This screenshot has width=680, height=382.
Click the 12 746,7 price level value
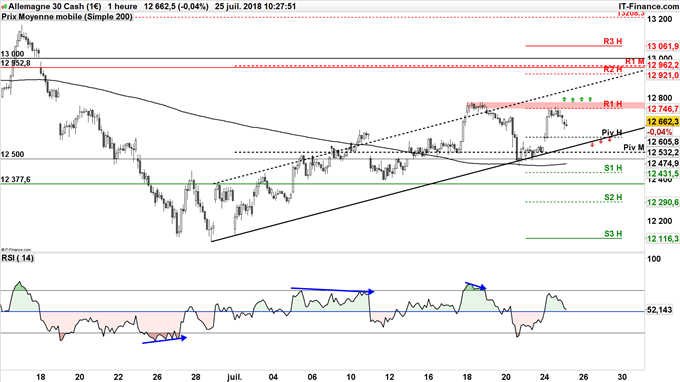tap(663, 109)
